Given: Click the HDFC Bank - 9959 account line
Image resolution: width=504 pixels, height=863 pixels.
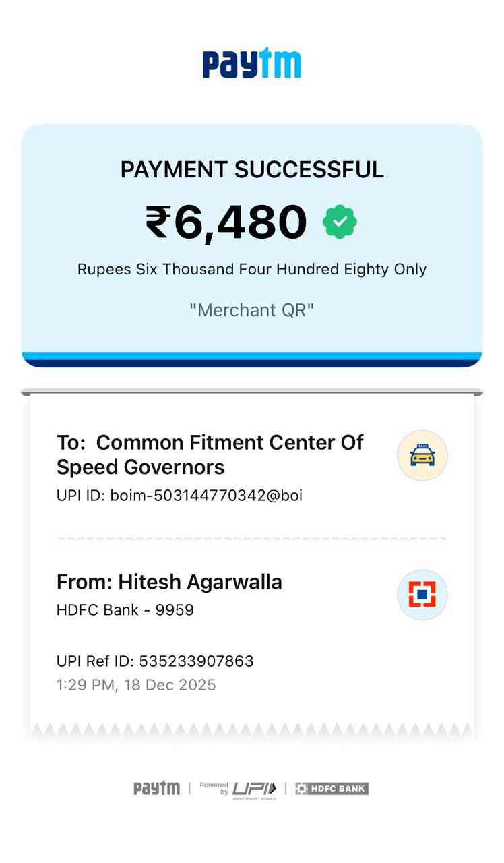Looking at the screenshot, I should [125, 610].
